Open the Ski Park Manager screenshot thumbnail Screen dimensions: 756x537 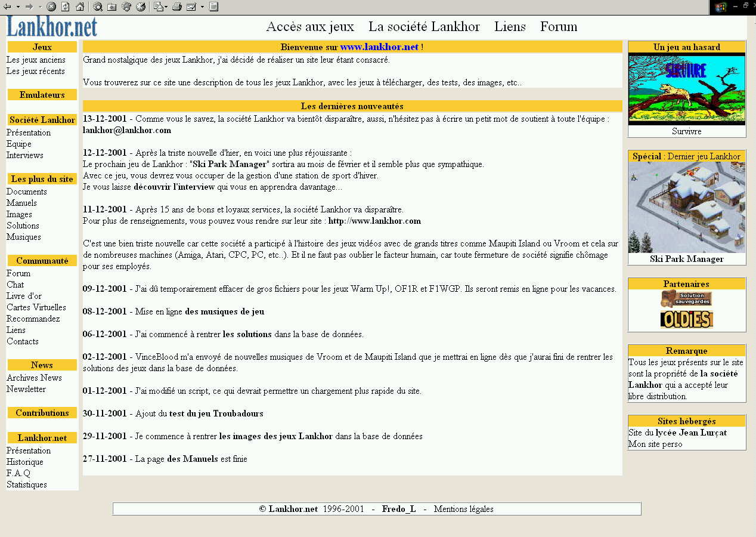(687, 208)
